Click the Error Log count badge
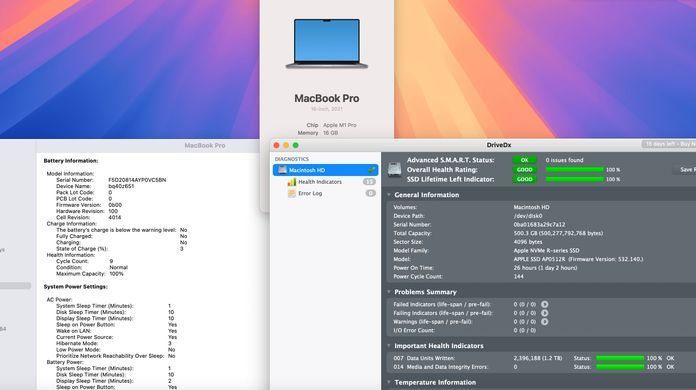 coord(370,193)
